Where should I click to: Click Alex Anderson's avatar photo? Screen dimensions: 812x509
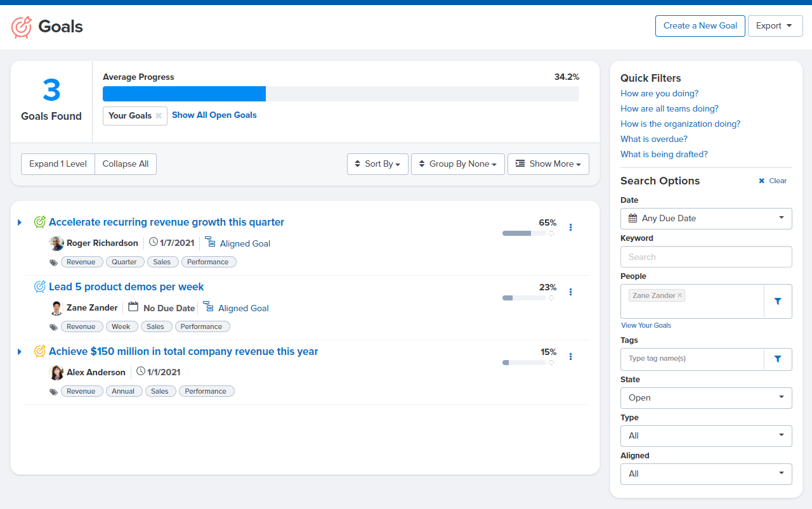[56, 373]
